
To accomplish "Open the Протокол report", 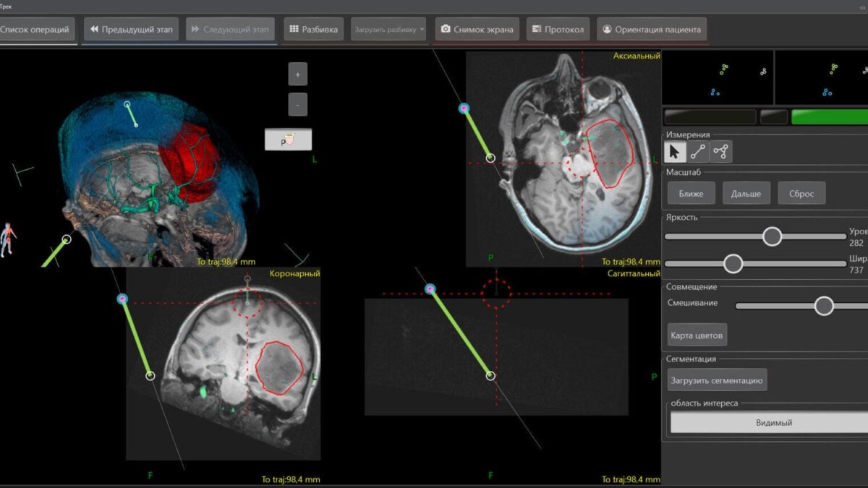I will pos(558,30).
